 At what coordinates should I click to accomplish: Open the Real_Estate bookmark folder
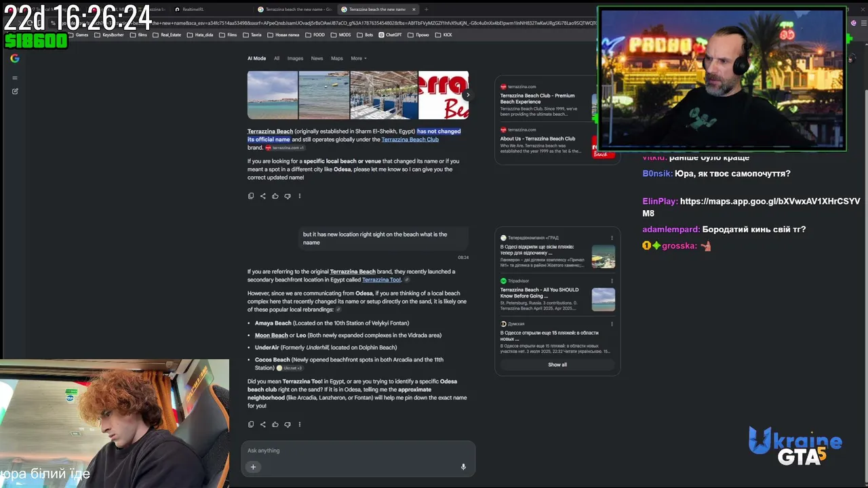coord(167,35)
